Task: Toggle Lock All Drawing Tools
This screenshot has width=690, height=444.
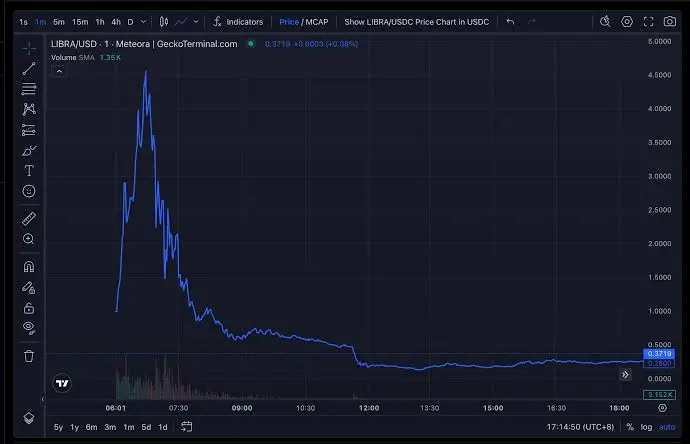Action: [x=29, y=308]
